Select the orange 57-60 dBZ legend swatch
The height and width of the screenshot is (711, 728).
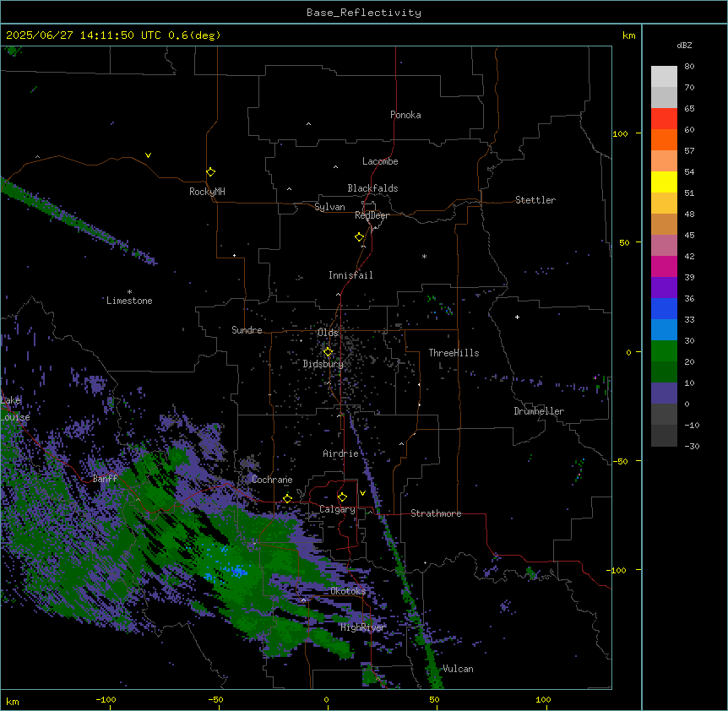click(x=664, y=139)
